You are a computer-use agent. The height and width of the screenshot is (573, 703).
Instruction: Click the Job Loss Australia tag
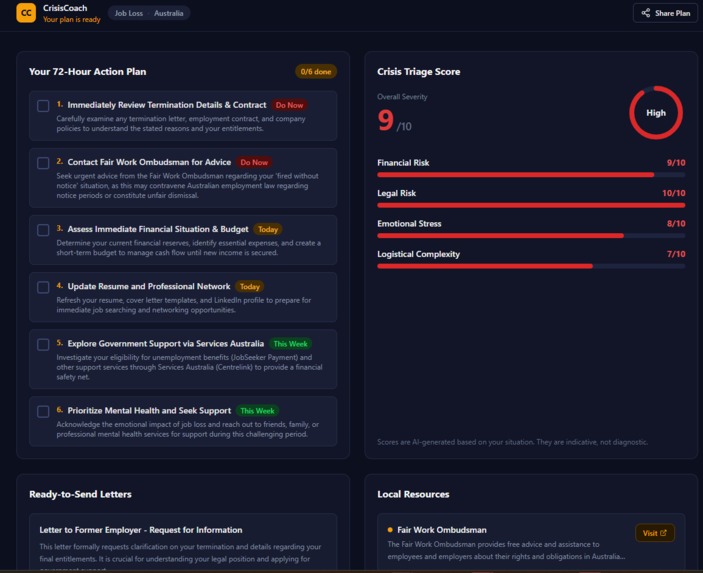149,13
